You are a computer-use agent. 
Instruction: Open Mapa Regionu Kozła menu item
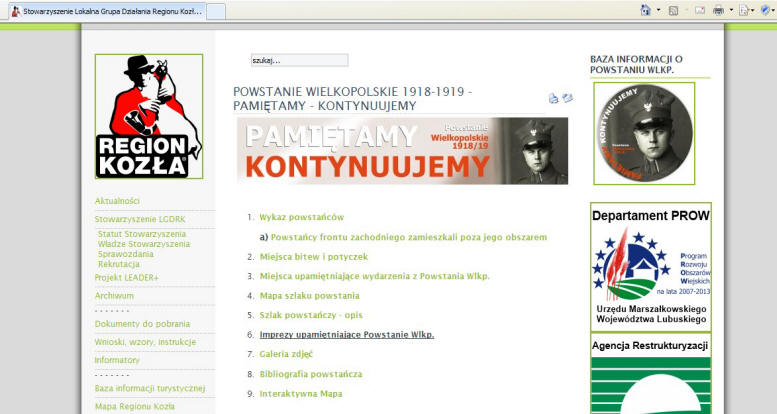(x=135, y=406)
